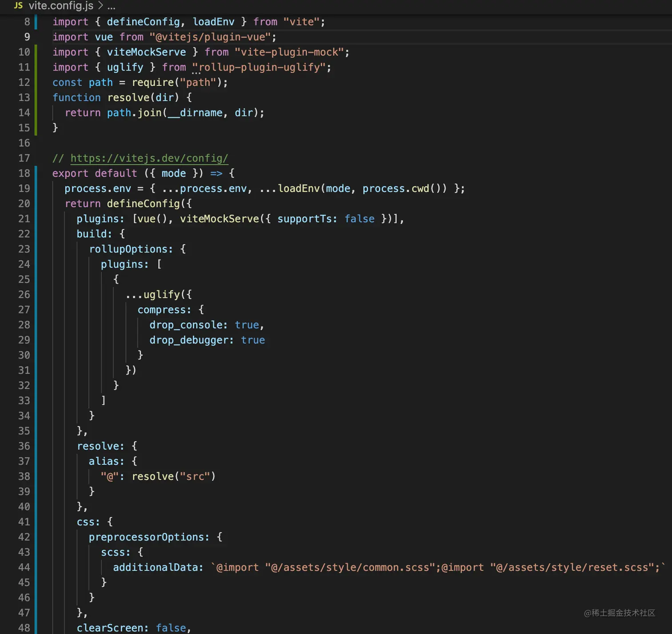Click the "src" string argument
The image size is (672, 634).
click(x=195, y=476)
